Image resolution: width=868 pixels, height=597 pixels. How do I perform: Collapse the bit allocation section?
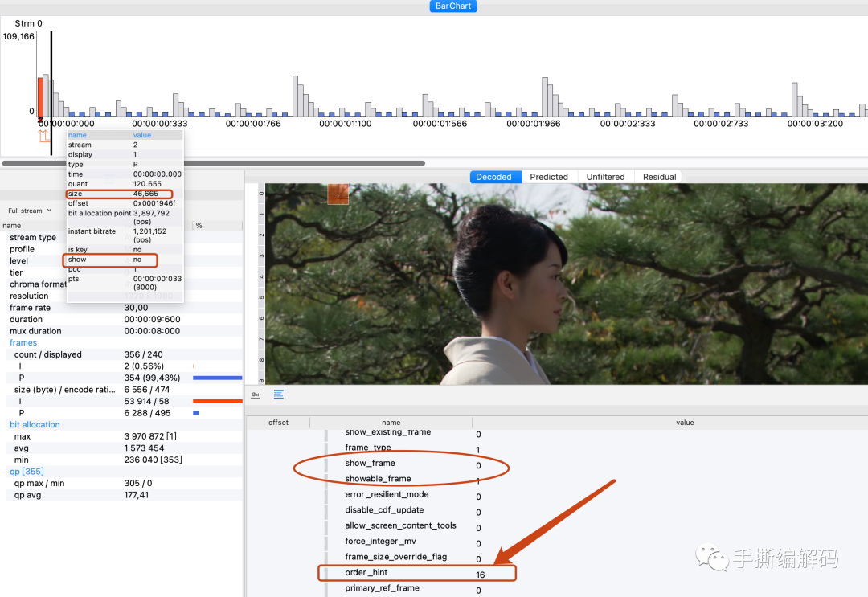point(35,424)
